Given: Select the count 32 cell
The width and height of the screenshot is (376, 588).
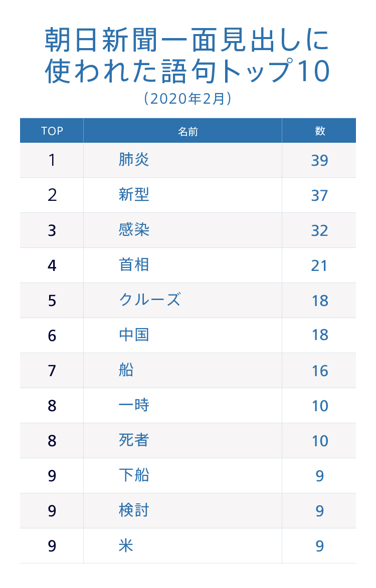Looking at the screenshot, I should (x=319, y=230).
